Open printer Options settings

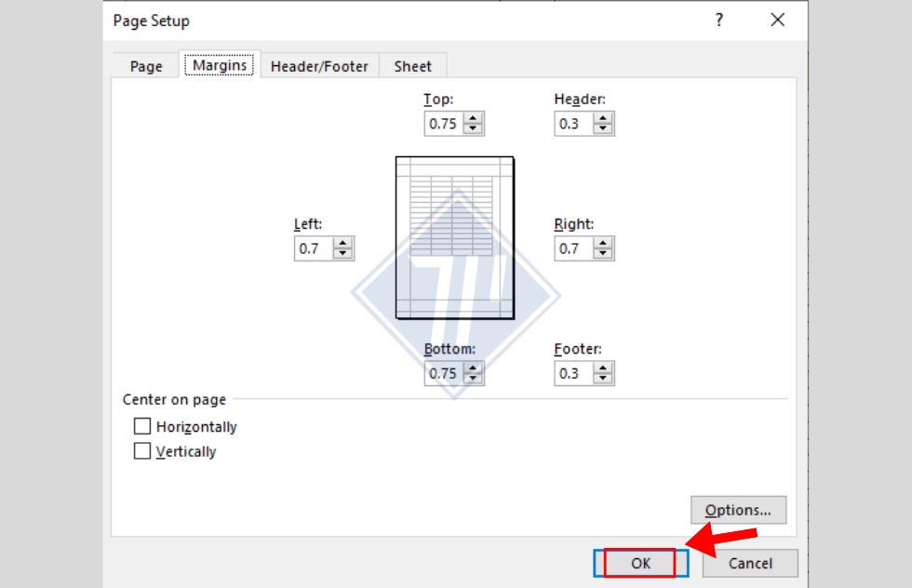[x=738, y=510]
